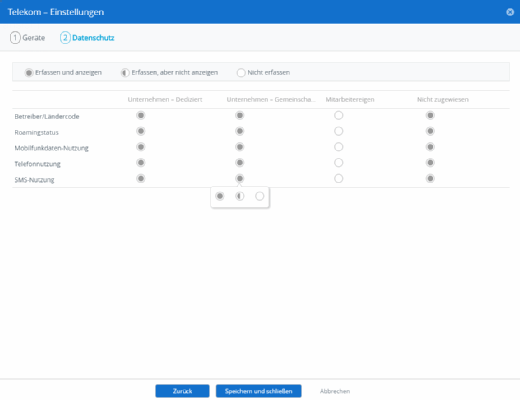Click the Zurück button
Image resolution: width=520 pixels, height=400 pixels.
coord(182,391)
